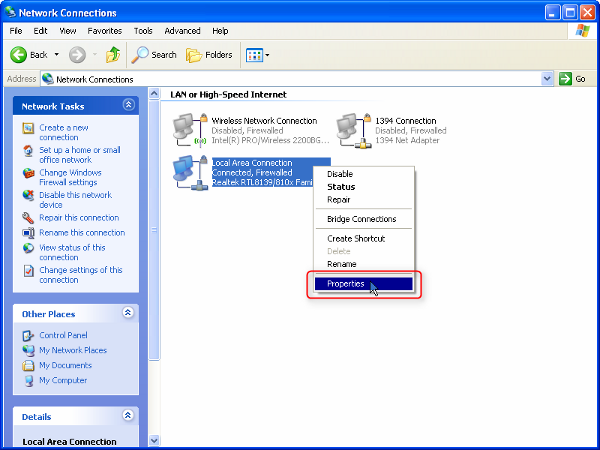Expand the Address bar dropdown
Viewport: 600px width, 450px height.
(x=547, y=79)
